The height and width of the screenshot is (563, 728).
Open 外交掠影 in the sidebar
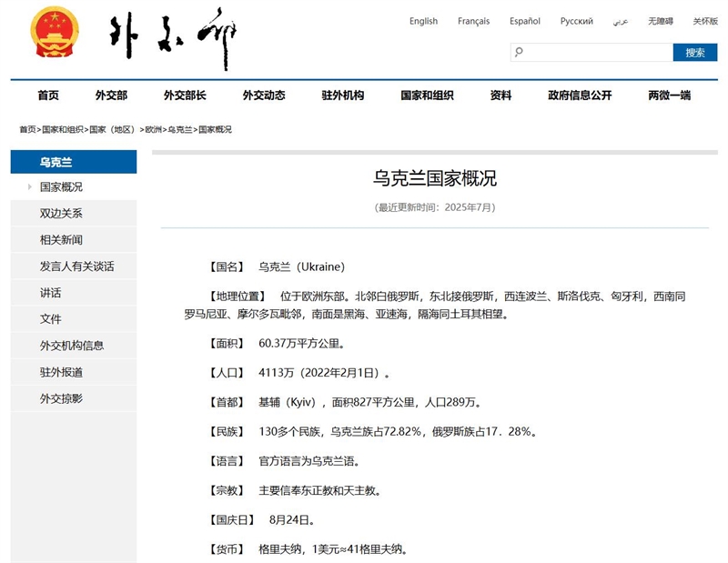[x=61, y=398]
